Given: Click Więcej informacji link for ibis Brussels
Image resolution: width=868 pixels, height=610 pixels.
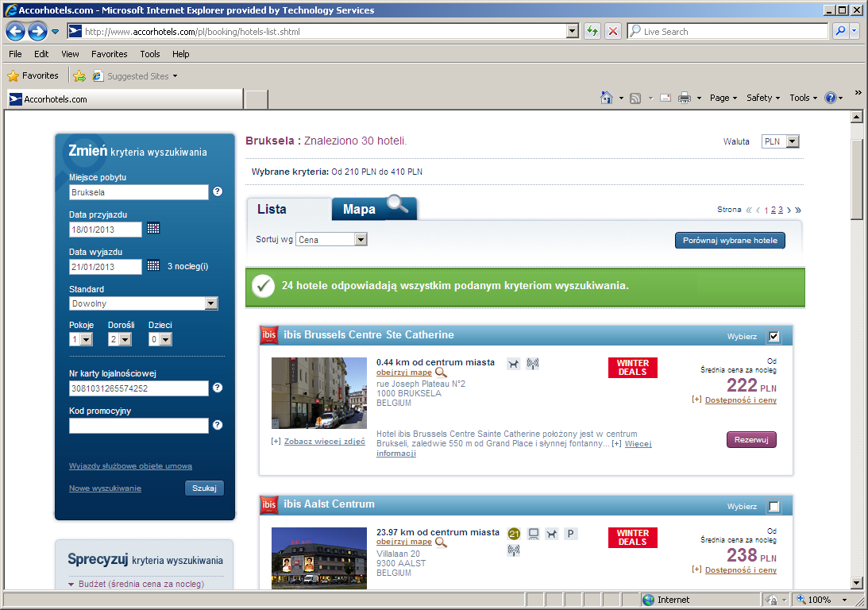Looking at the screenshot, I should (638, 443).
